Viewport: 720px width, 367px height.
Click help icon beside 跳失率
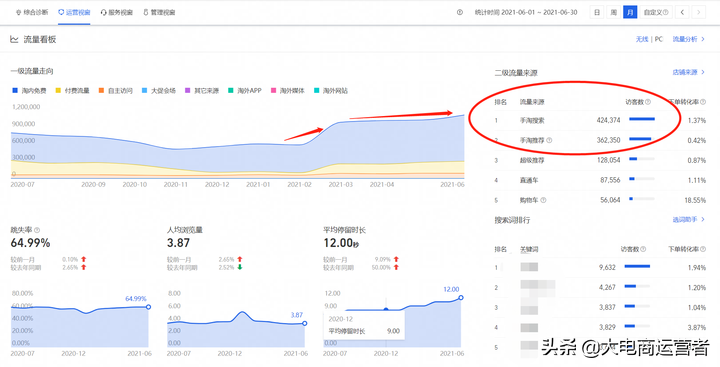[37, 230]
